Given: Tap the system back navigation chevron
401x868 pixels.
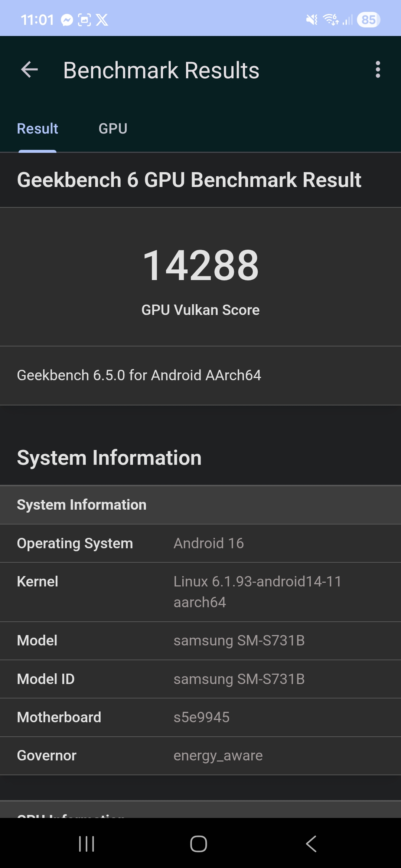Looking at the screenshot, I should tap(311, 844).
